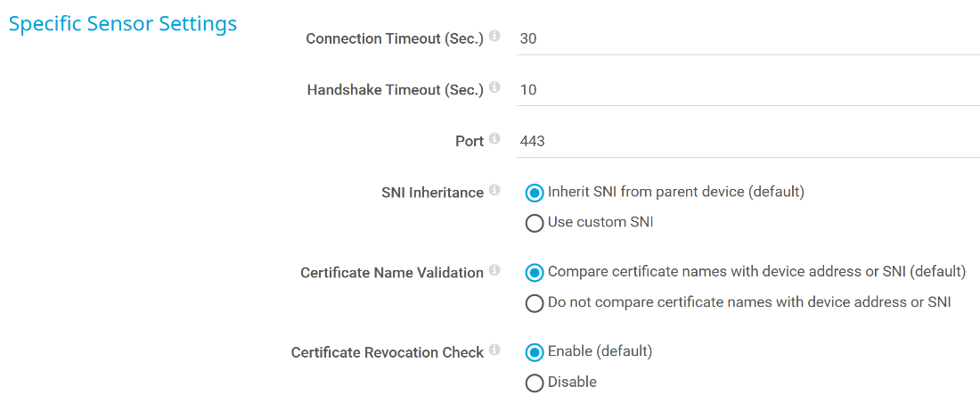
Task: Click the Certificate Name Validation info icon
Action: coord(494,270)
